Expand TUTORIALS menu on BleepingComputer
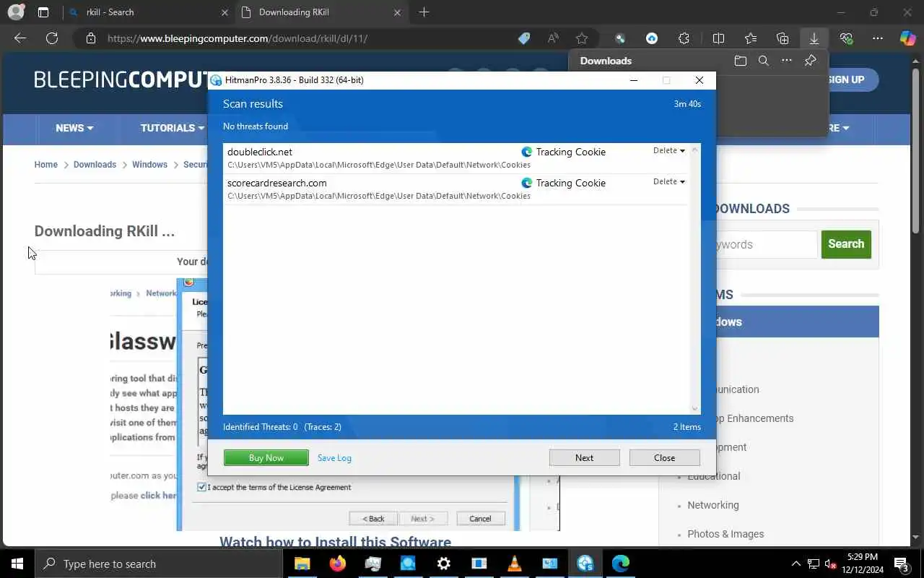924x578 pixels. 173,128
